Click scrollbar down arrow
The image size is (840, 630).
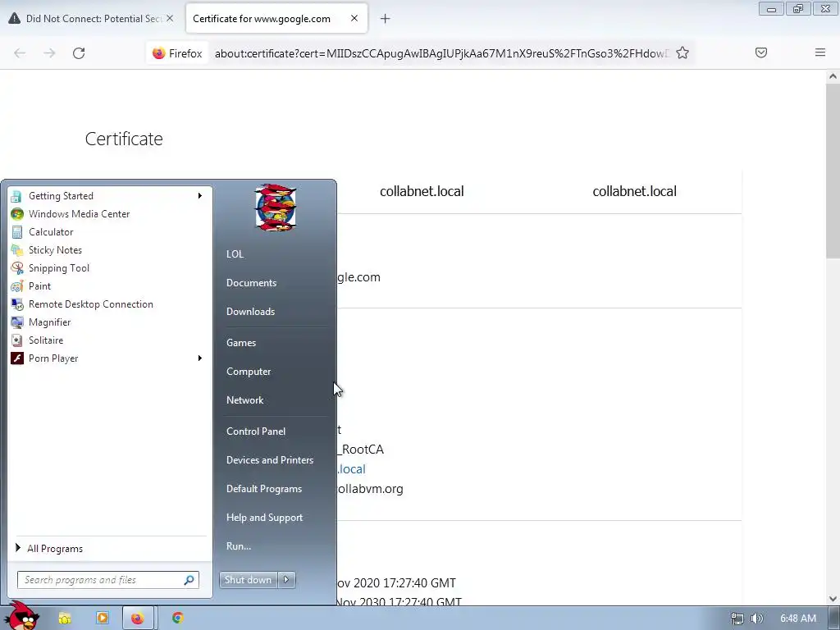[833, 599]
